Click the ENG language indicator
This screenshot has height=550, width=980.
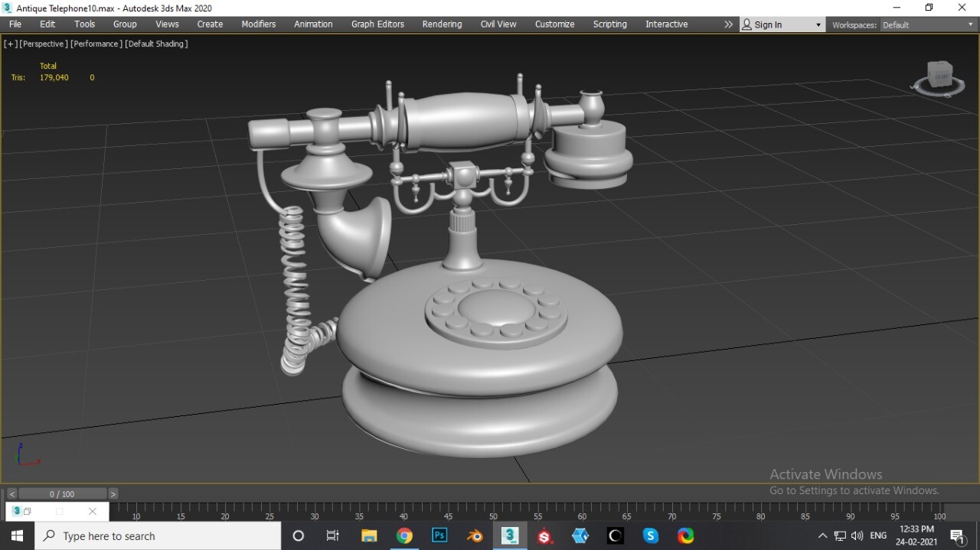(x=878, y=536)
